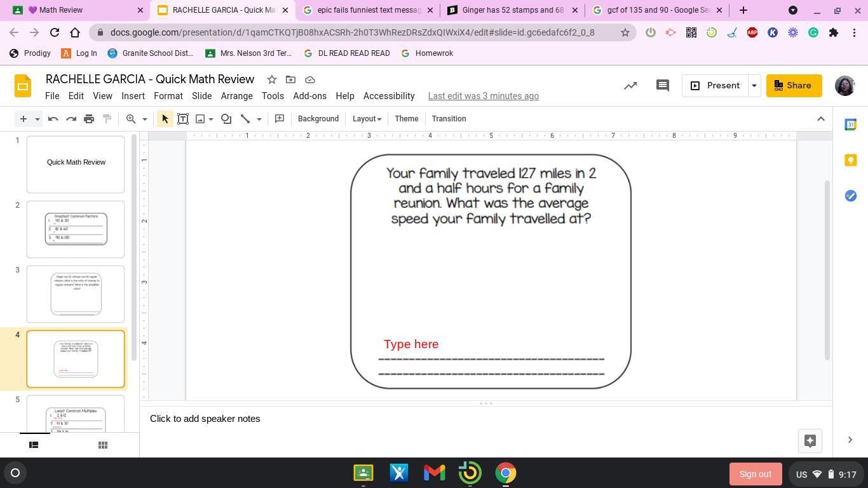Expand the Layout dropdown

click(367, 119)
